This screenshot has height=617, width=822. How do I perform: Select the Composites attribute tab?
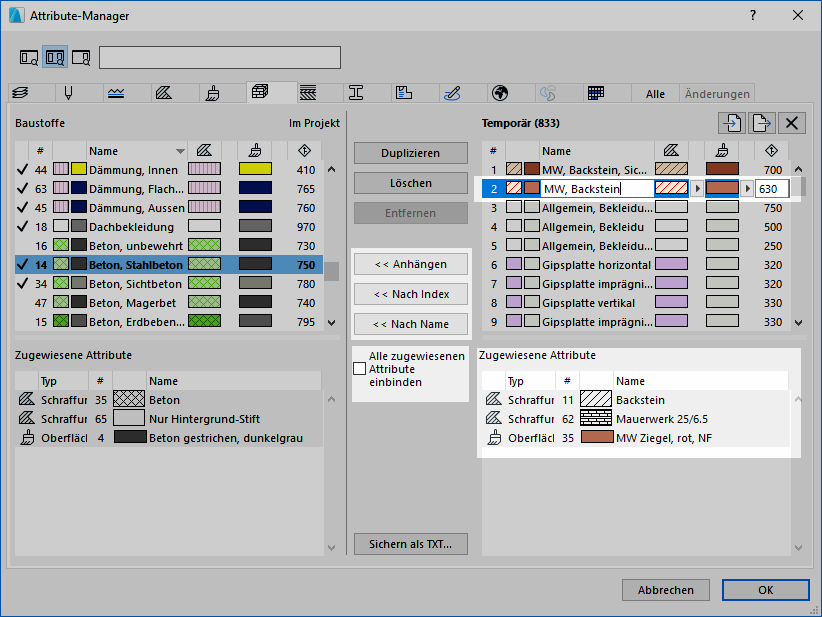308,93
